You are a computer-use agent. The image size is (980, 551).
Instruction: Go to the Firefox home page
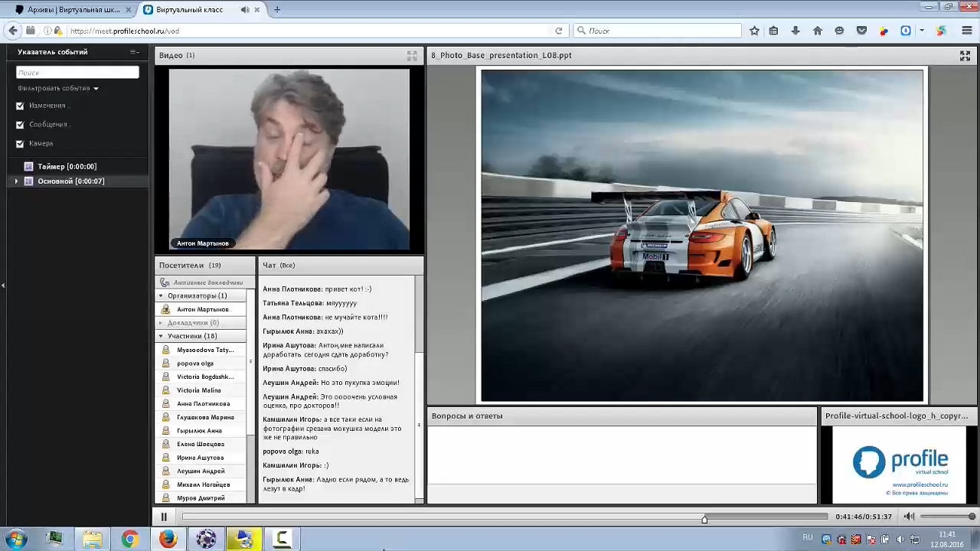tap(818, 31)
